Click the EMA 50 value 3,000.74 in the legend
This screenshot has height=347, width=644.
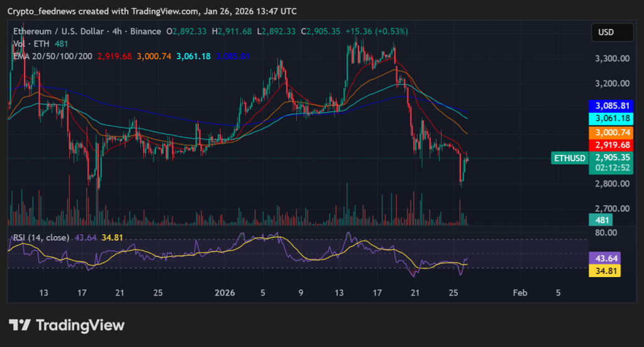154,56
